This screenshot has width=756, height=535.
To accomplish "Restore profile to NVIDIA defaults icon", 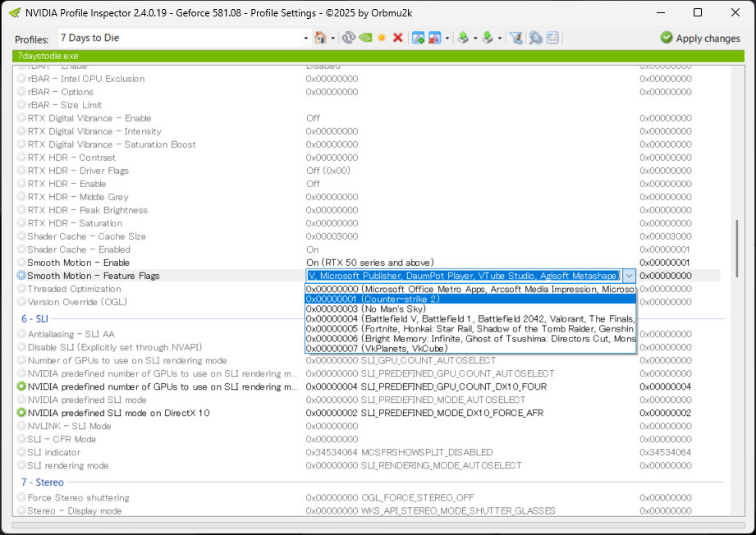I will [x=365, y=38].
